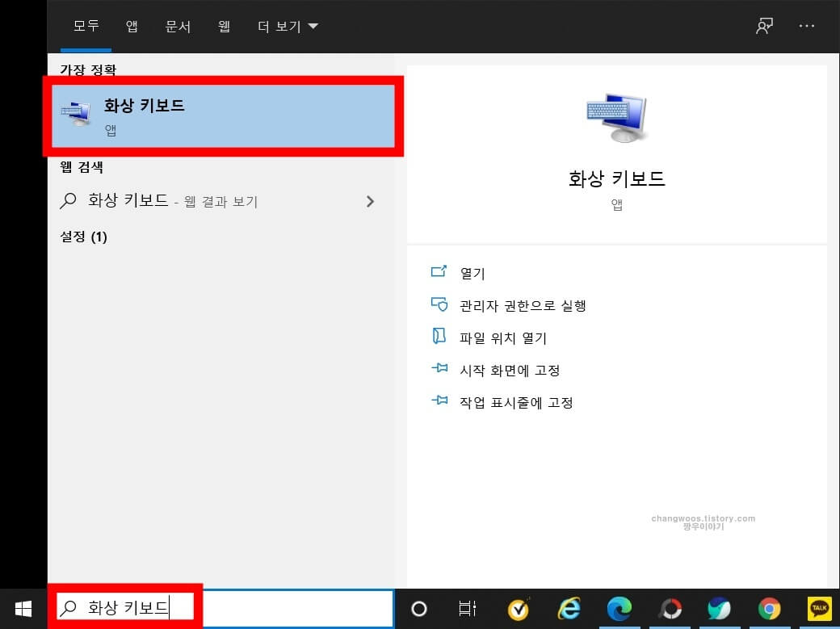Open Internet Explorer from the taskbar
This screenshot has width=840, height=629.
(x=569, y=608)
